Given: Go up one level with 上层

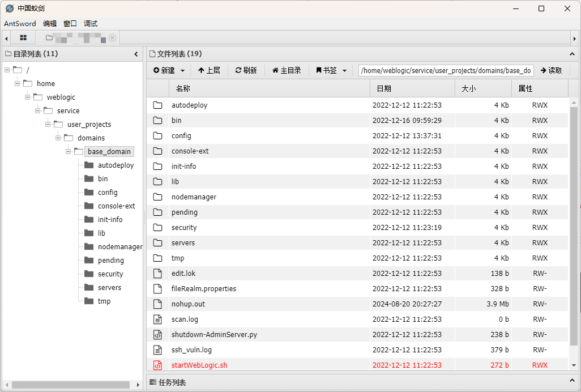Looking at the screenshot, I should (209, 70).
